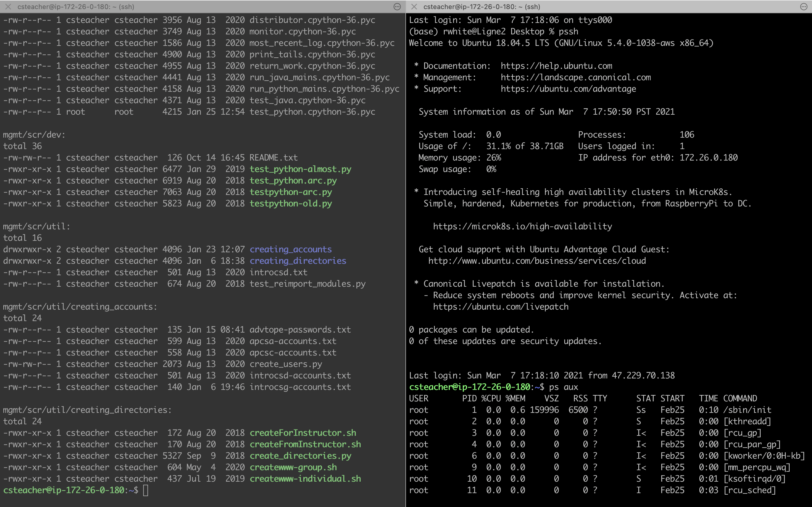Click the creating_directories directory name
The height and width of the screenshot is (507, 812).
click(298, 261)
